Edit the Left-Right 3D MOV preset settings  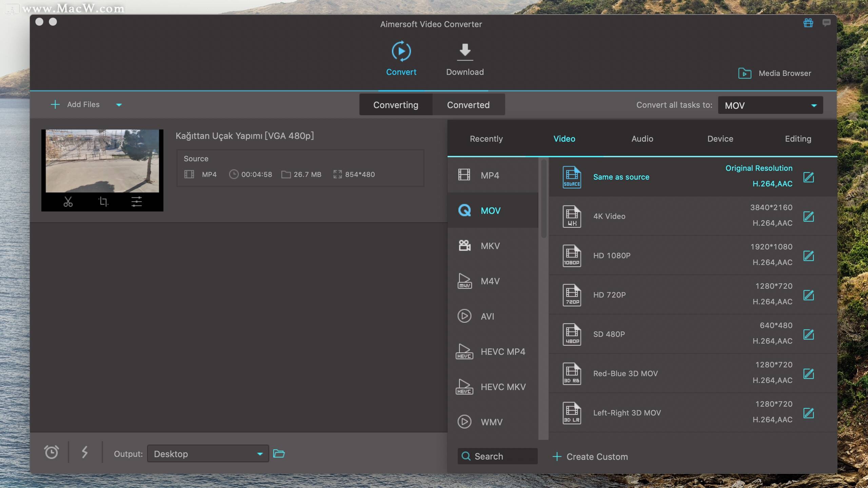coord(809,413)
